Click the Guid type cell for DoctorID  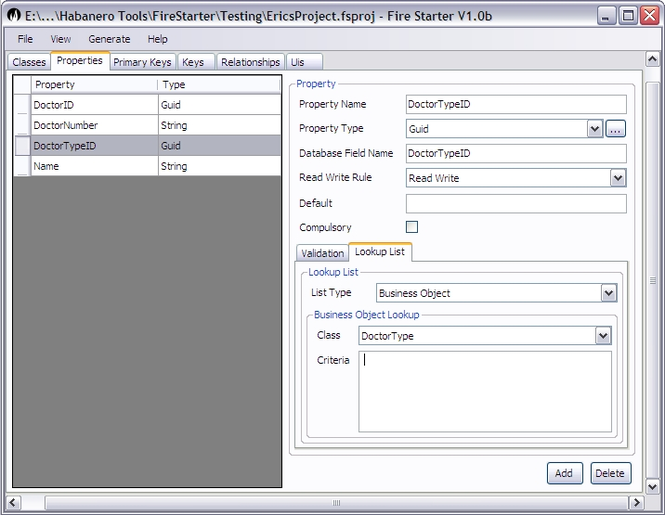(220, 105)
